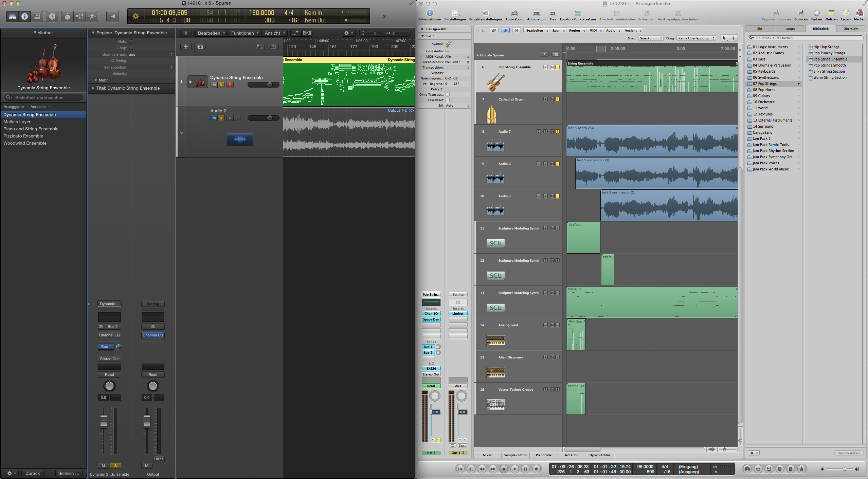Click the Zurück button

33,474
